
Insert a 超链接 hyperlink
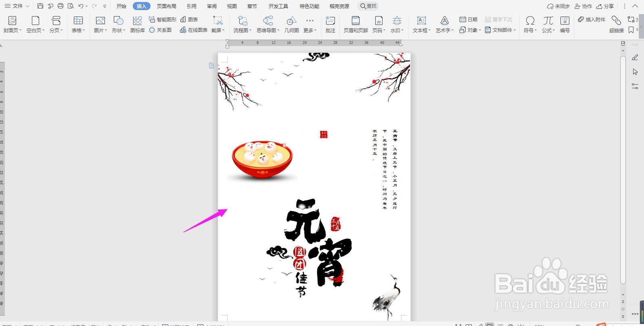pyautogui.click(x=617, y=24)
